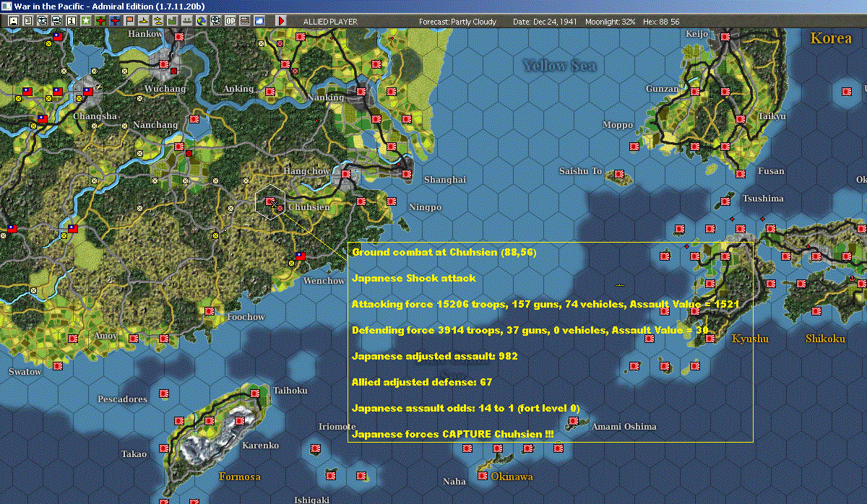The height and width of the screenshot is (504, 867).
Task: Click the Japanese marker at Pescadores
Action: pos(164,394)
